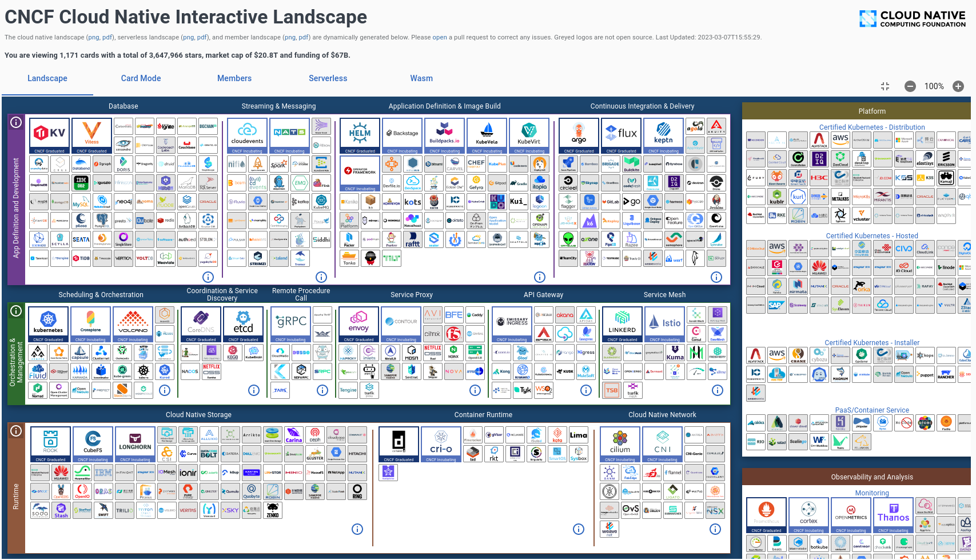976x560 pixels.
Task: Open the Certified Kubernetes - Distribution link
Action: coord(872,127)
